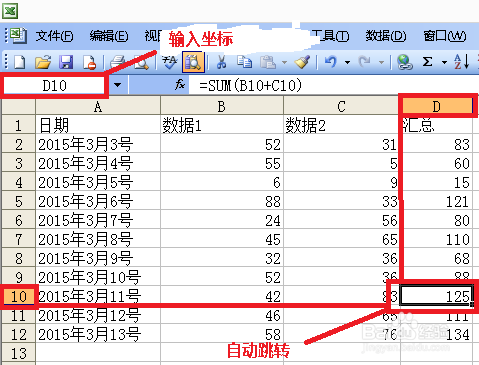The image size is (479, 365).
Task: Select the date cell 2015年3月7号
Action: click(x=98, y=220)
